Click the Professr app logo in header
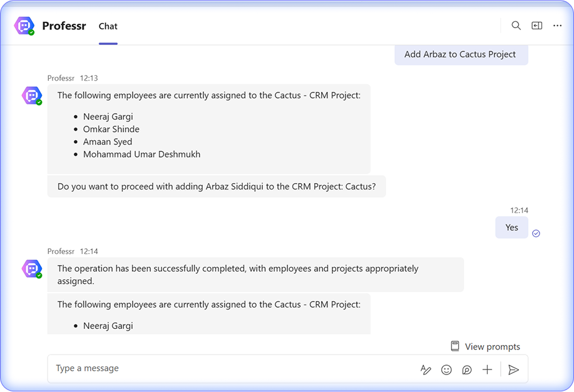The image size is (574, 392). 24,26
